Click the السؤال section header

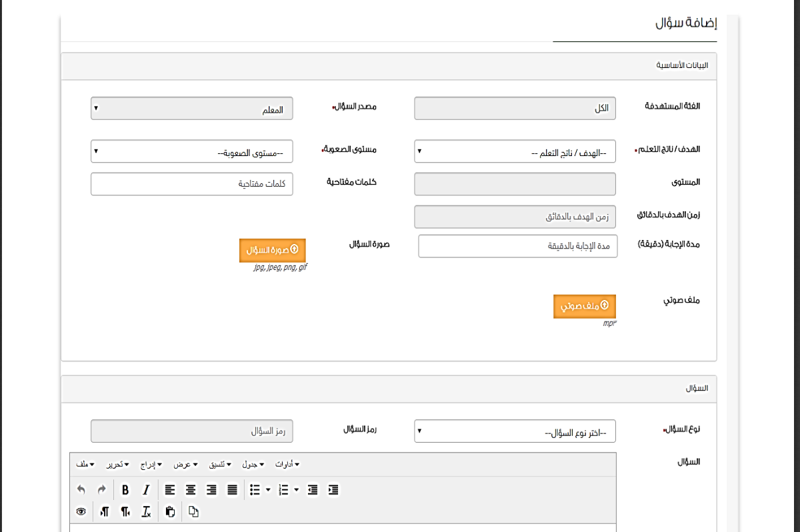pos(389,389)
